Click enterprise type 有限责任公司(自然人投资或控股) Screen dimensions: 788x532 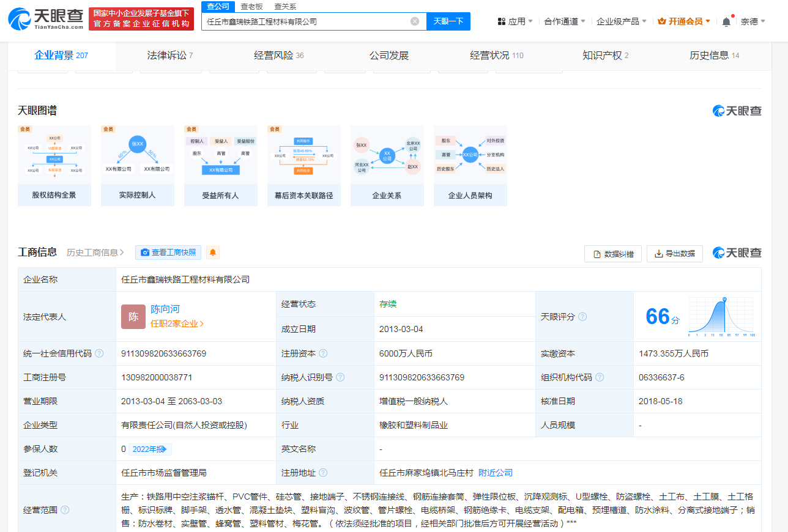(184, 425)
